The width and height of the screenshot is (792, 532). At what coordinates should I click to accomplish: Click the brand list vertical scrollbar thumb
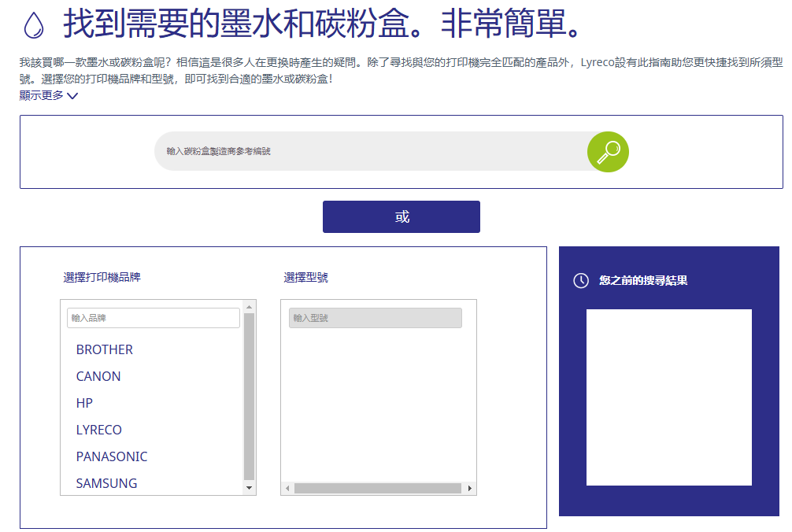249,396
